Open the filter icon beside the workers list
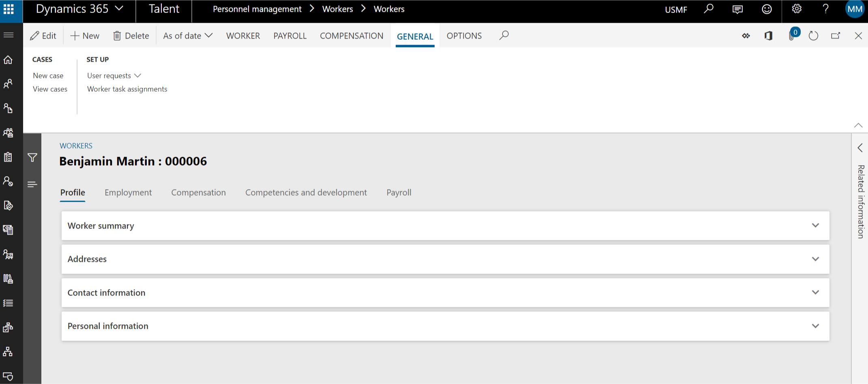The width and height of the screenshot is (868, 384). pos(32,158)
